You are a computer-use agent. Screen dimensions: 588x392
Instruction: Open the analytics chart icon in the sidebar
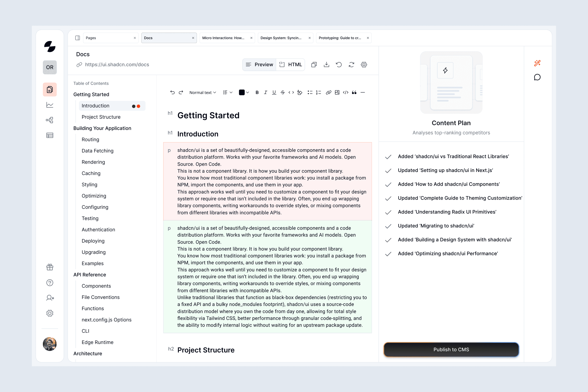pos(50,105)
